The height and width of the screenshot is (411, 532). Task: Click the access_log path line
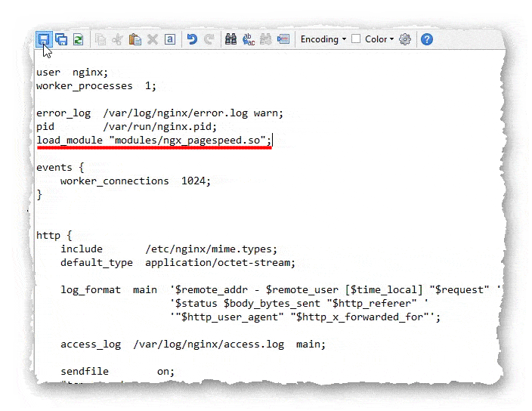click(193, 344)
